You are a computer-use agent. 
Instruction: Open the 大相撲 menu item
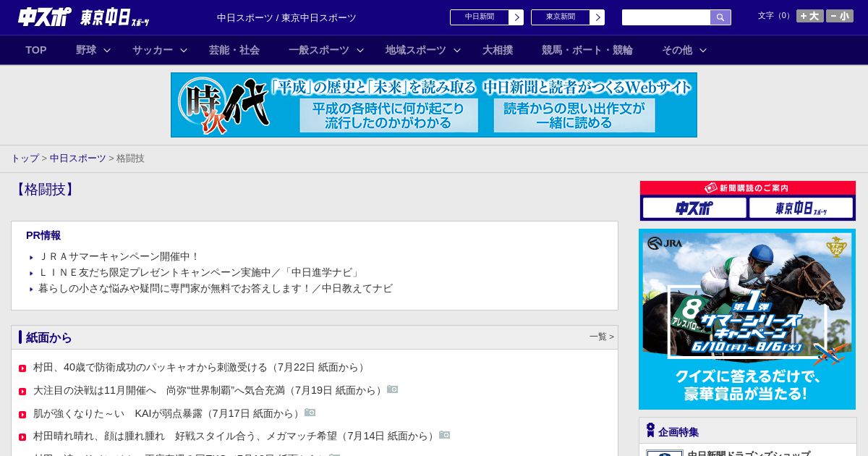[498, 50]
